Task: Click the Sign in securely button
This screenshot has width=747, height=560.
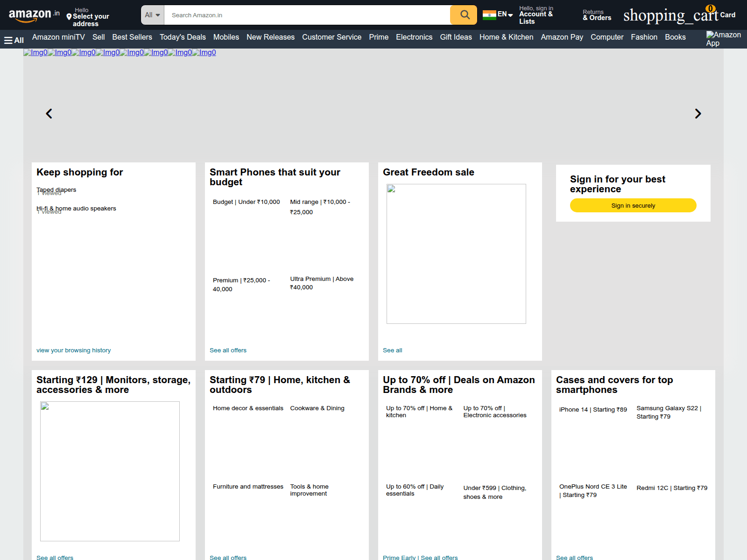Action: (x=633, y=205)
